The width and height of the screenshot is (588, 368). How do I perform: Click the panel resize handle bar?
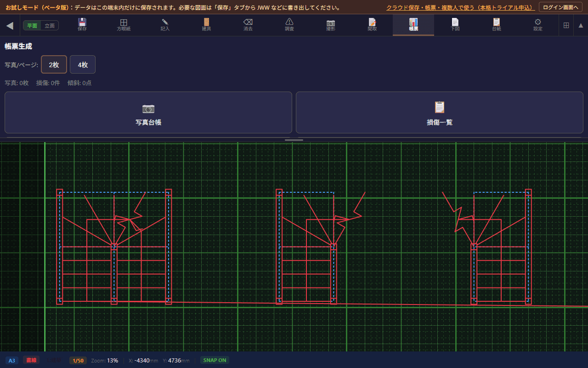click(x=294, y=140)
